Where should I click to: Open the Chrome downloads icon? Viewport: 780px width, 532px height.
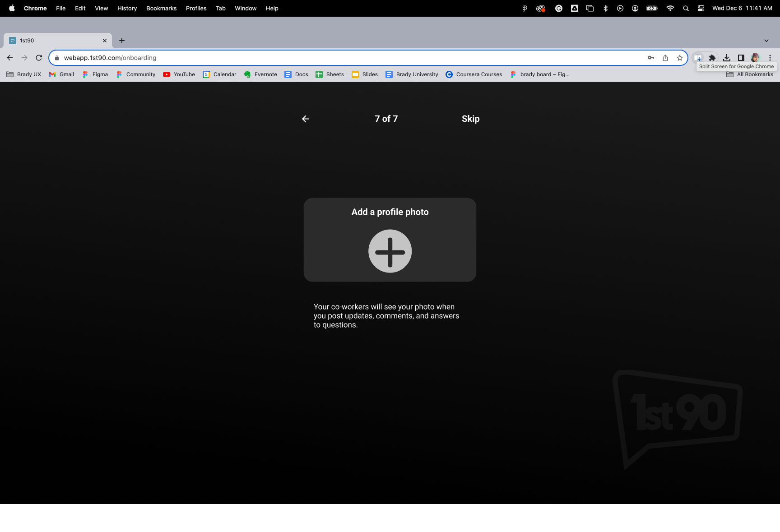727,58
